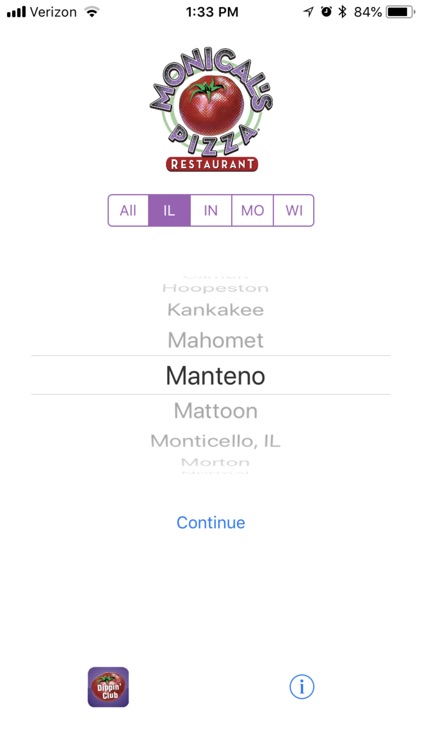The image size is (422, 750).
Task: Choose Mattoon in the location picker
Action: coord(216,410)
